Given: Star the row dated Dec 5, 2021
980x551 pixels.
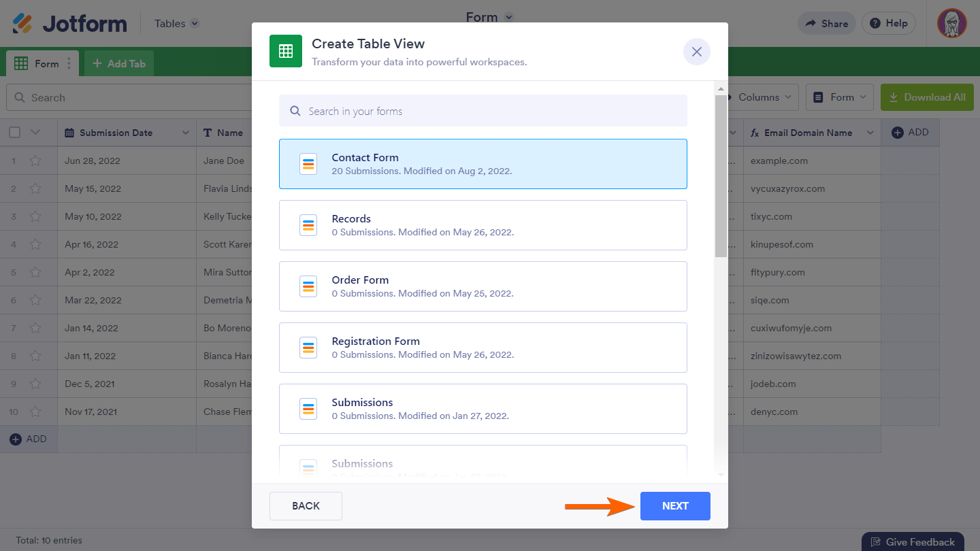Looking at the screenshot, I should tap(35, 384).
